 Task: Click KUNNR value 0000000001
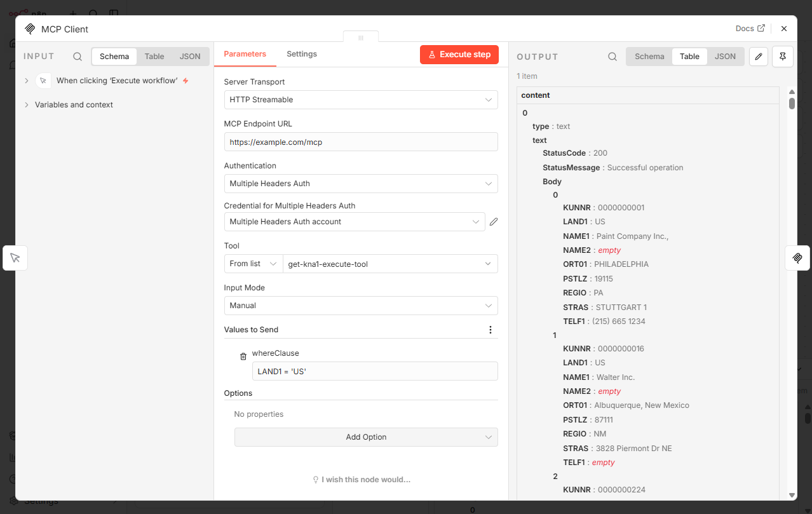point(621,208)
